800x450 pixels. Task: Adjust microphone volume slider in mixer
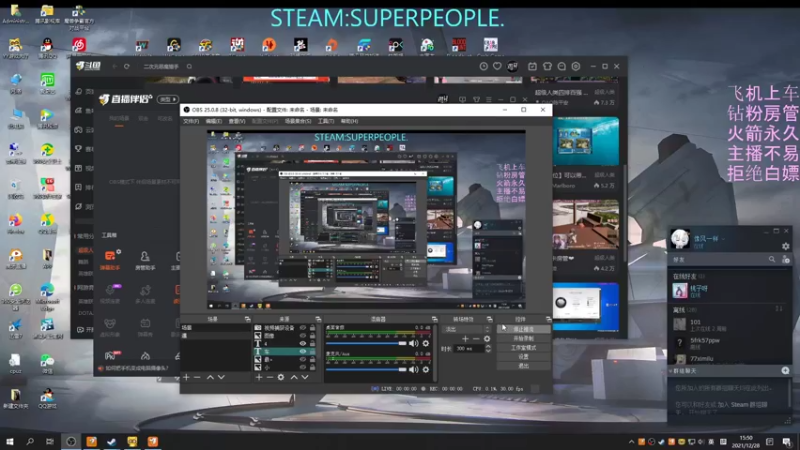366,369
